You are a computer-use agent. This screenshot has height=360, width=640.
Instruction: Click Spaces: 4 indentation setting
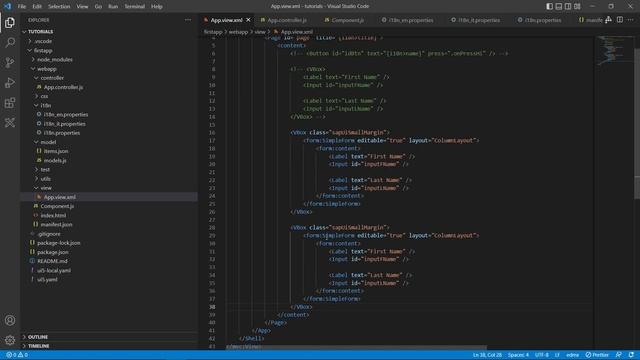coord(518,355)
